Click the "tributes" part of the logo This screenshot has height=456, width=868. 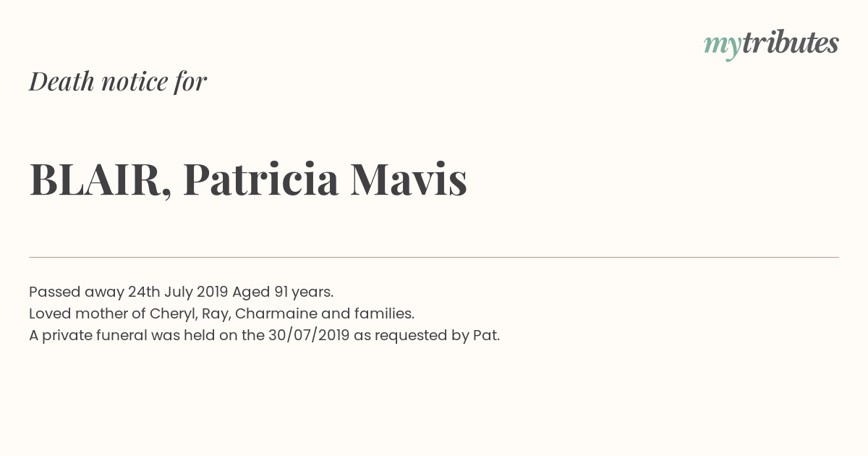click(x=791, y=43)
